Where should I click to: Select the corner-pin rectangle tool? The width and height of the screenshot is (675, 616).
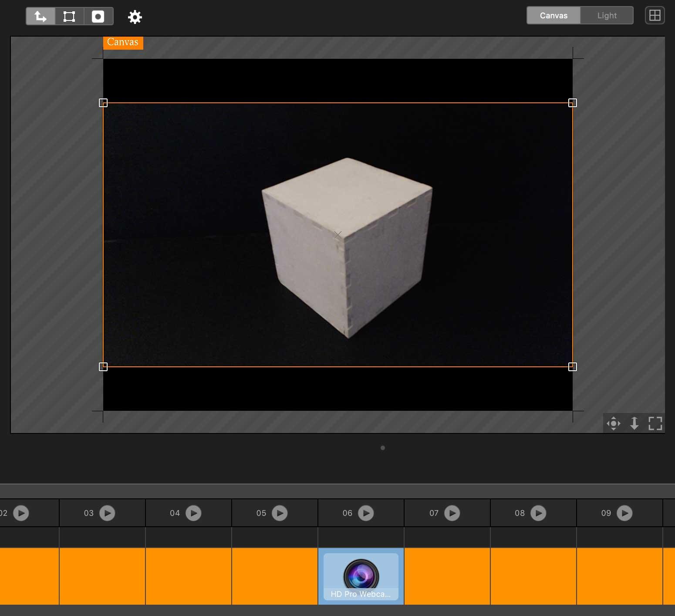(69, 17)
